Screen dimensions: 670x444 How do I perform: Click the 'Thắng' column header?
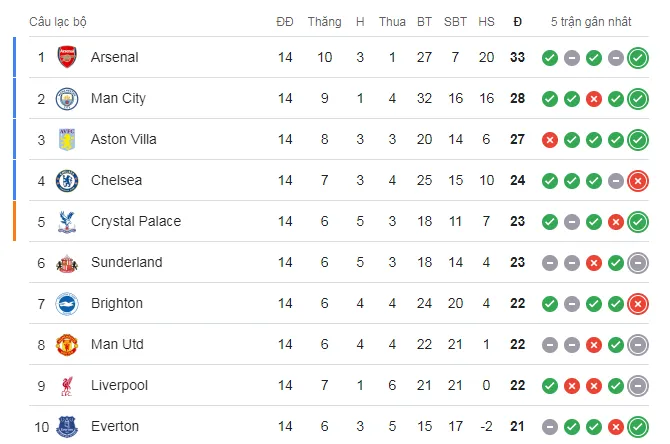pyautogui.click(x=324, y=21)
